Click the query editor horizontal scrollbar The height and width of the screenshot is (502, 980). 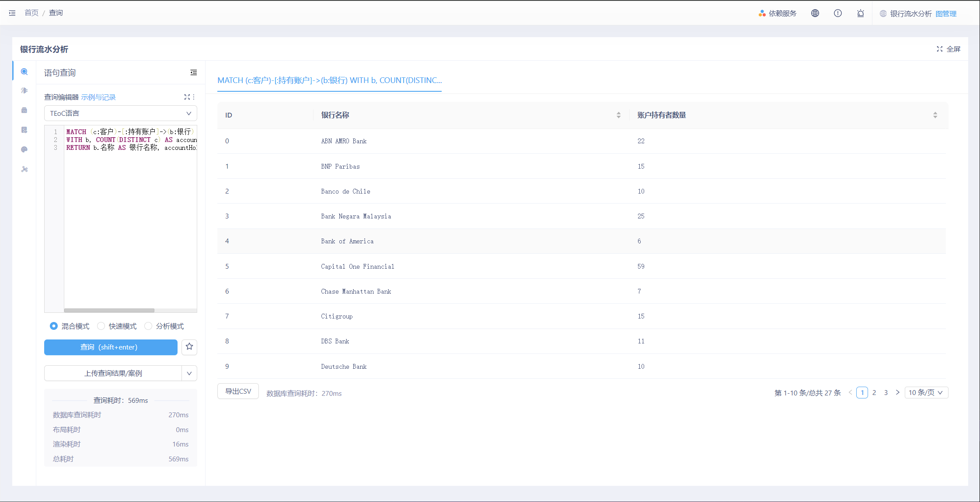click(x=109, y=311)
